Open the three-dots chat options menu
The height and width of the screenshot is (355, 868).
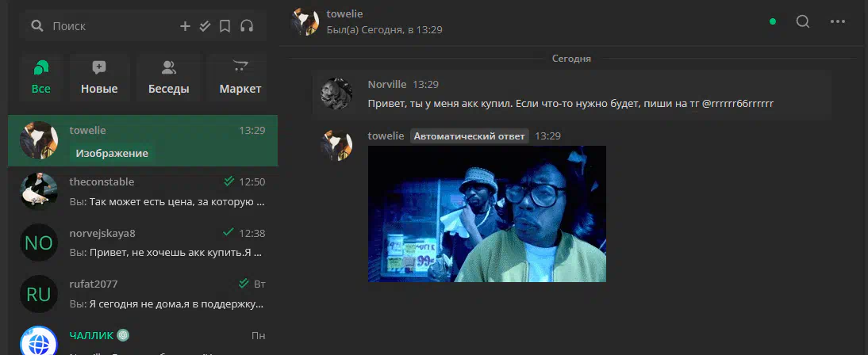coord(838,21)
